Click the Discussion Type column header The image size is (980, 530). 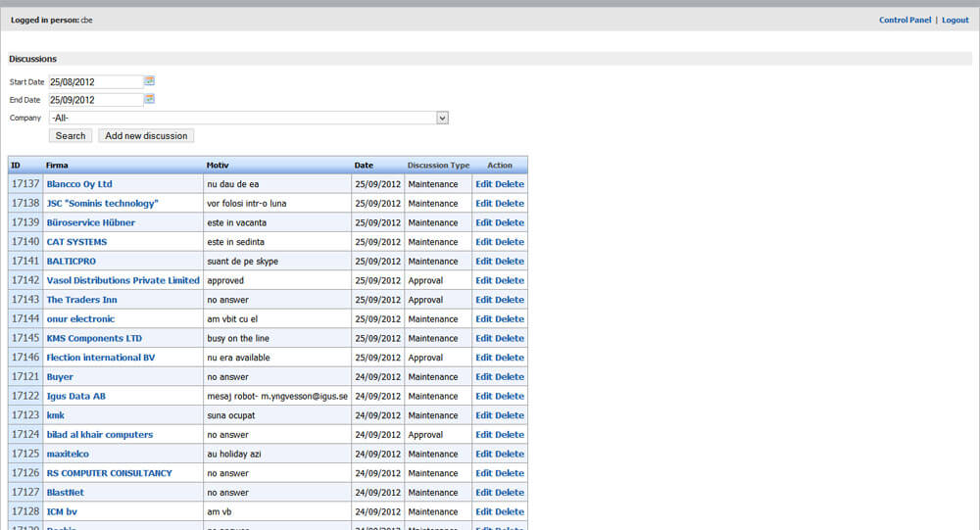point(438,166)
